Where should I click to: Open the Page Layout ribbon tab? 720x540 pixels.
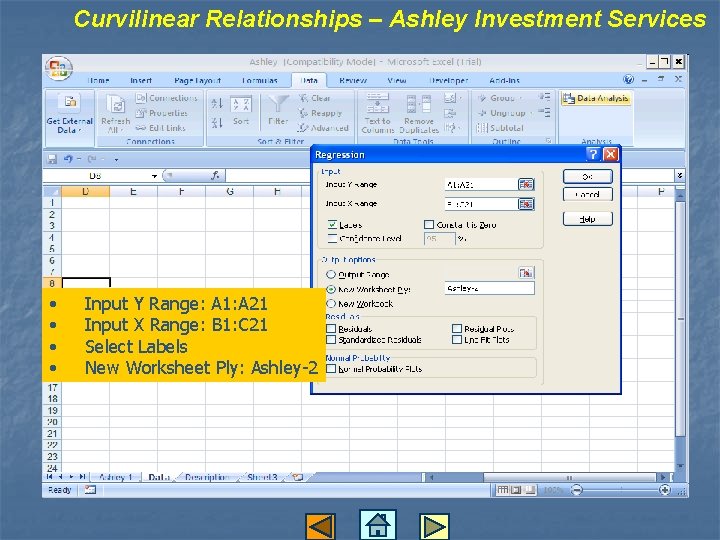(x=197, y=80)
